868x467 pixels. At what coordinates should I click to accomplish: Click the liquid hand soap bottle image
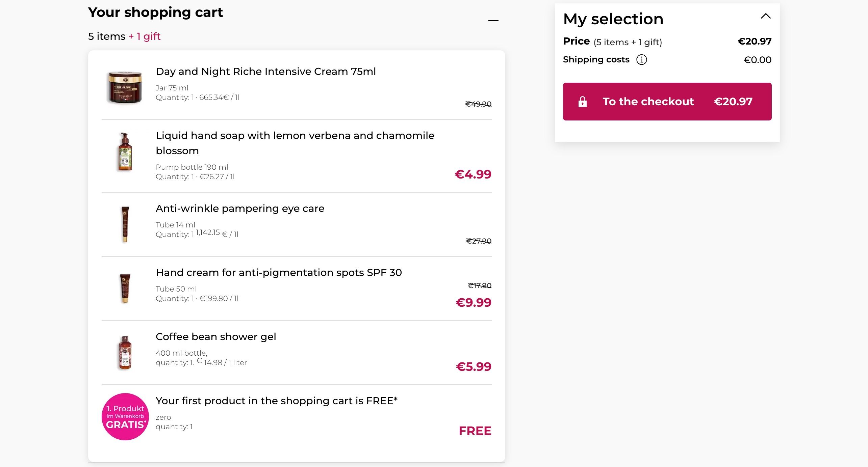(x=125, y=152)
